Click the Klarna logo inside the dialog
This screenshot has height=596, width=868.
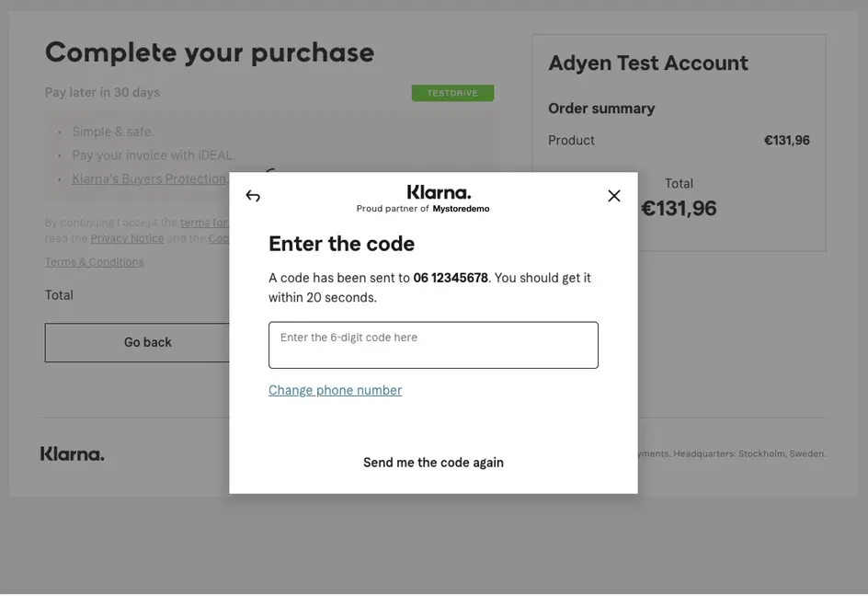440,190
